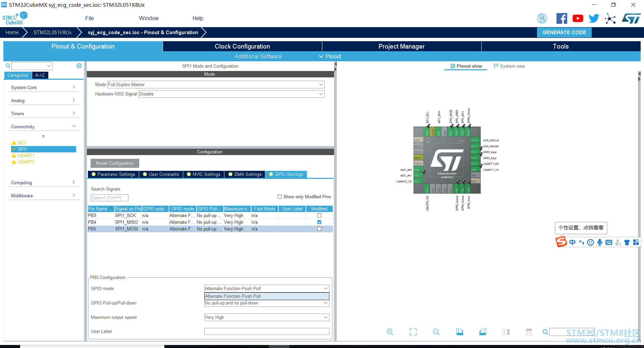The image size is (644, 348).
Task: Open Additional Software
Action: pos(258,56)
